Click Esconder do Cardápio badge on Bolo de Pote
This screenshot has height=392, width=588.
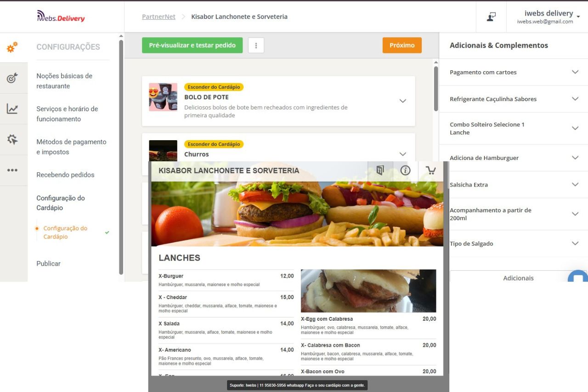(x=214, y=87)
